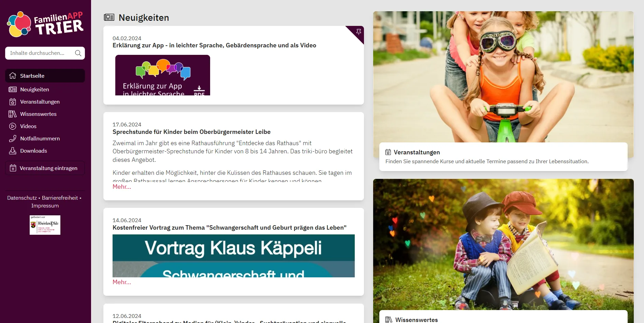Click the search magnifier icon
This screenshot has width=644, height=323.
click(x=78, y=53)
